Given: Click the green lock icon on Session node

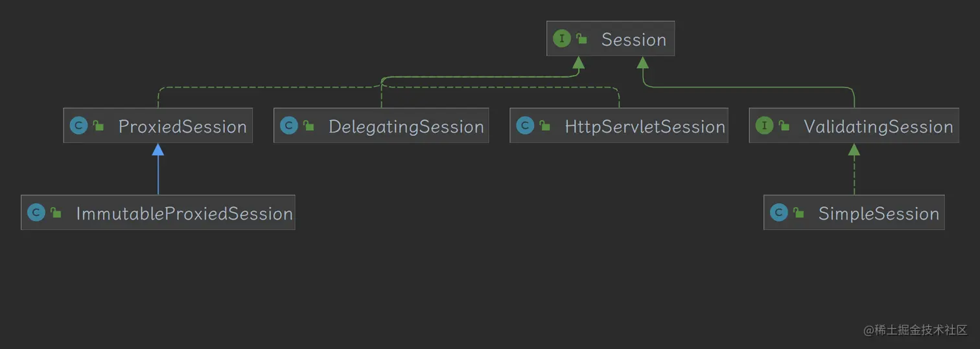Looking at the screenshot, I should [582, 39].
